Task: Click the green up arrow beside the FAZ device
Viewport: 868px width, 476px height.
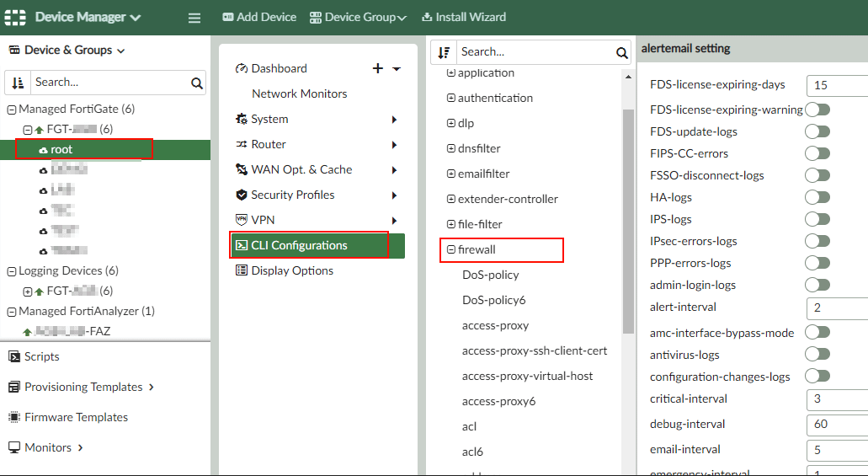Action: click(x=27, y=332)
